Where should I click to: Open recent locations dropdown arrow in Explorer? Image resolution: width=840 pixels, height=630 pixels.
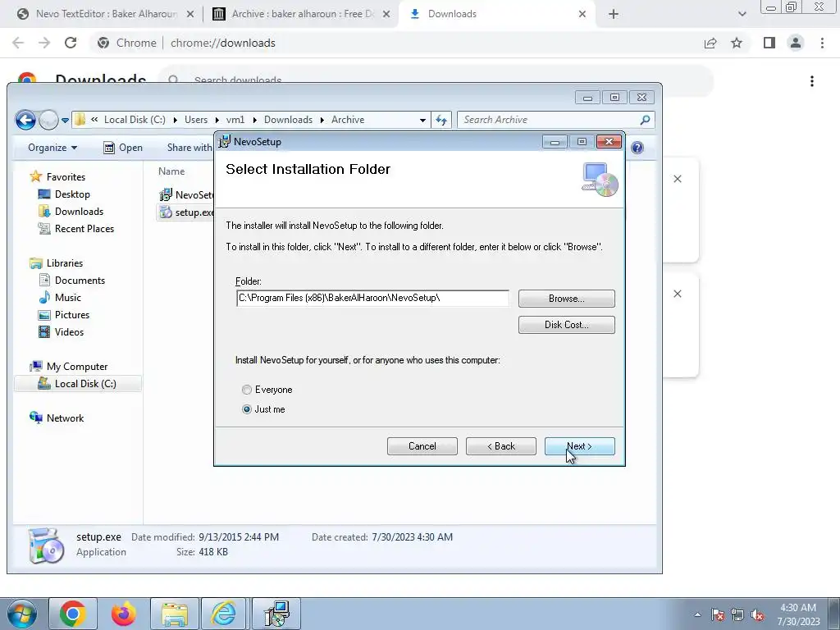point(65,121)
